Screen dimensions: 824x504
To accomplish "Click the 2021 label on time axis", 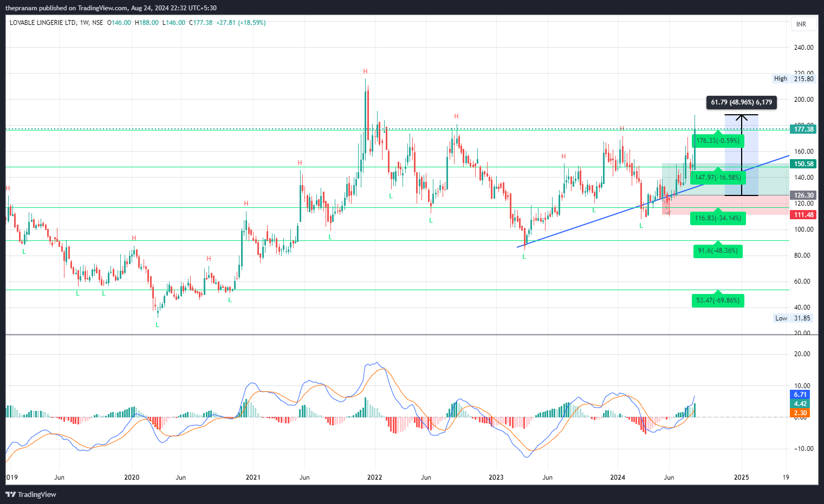I will (x=253, y=477).
